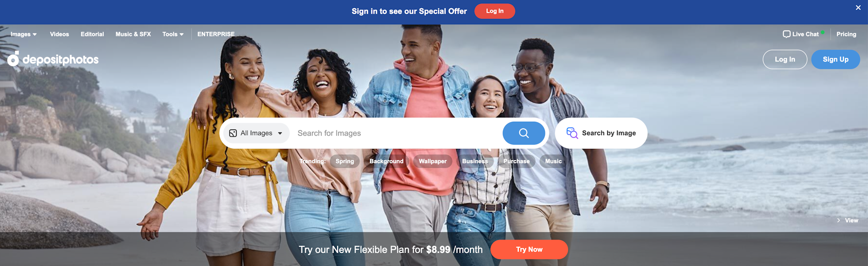Select the Wallpaper trending tag
The image size is (868, 266).
click(x=433, y=161)
